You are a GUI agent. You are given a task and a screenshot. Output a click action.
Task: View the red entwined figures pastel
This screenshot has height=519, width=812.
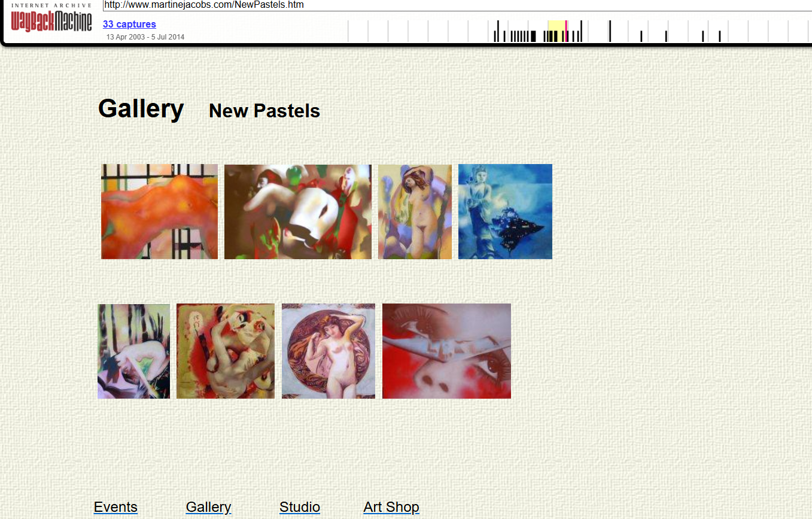226,351
